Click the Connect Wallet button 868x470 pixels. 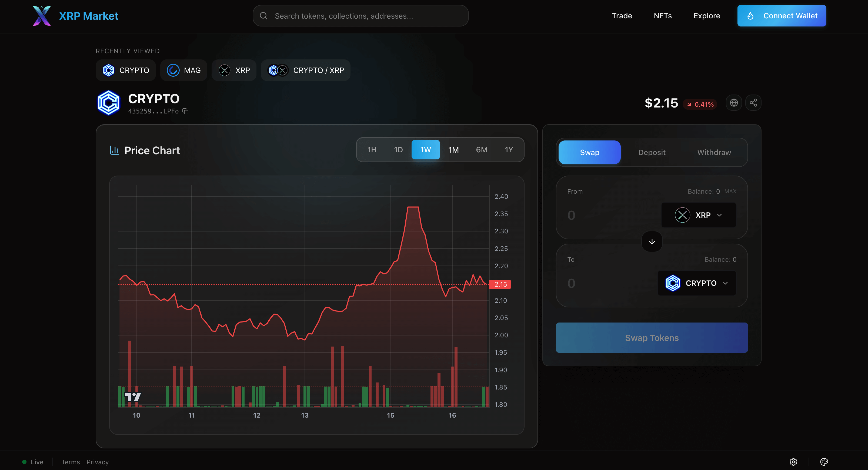point(782,16)
